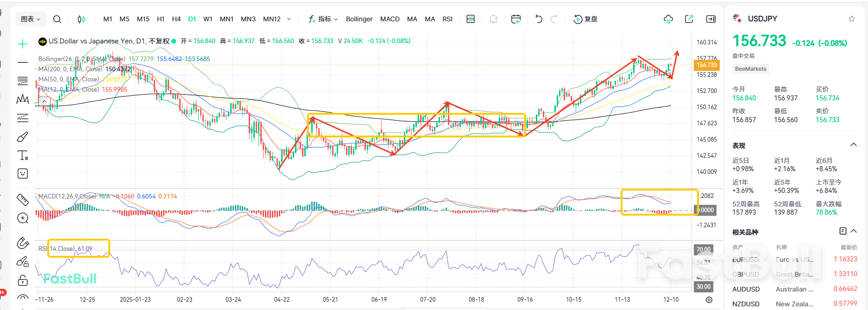Collapse the 表现 performance section

pyautogui.click(x=853, y=145)
